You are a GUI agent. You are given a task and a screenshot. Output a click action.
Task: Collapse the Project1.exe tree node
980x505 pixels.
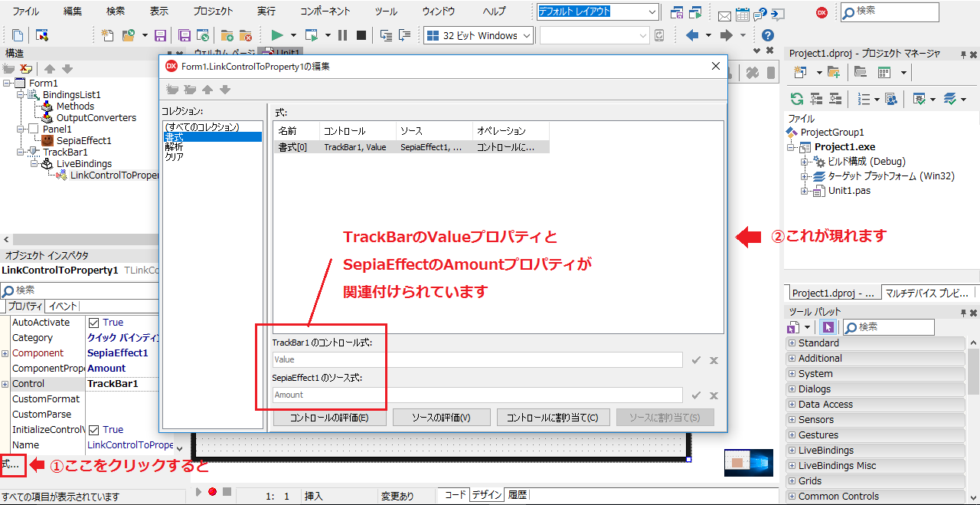click(790, 149)
